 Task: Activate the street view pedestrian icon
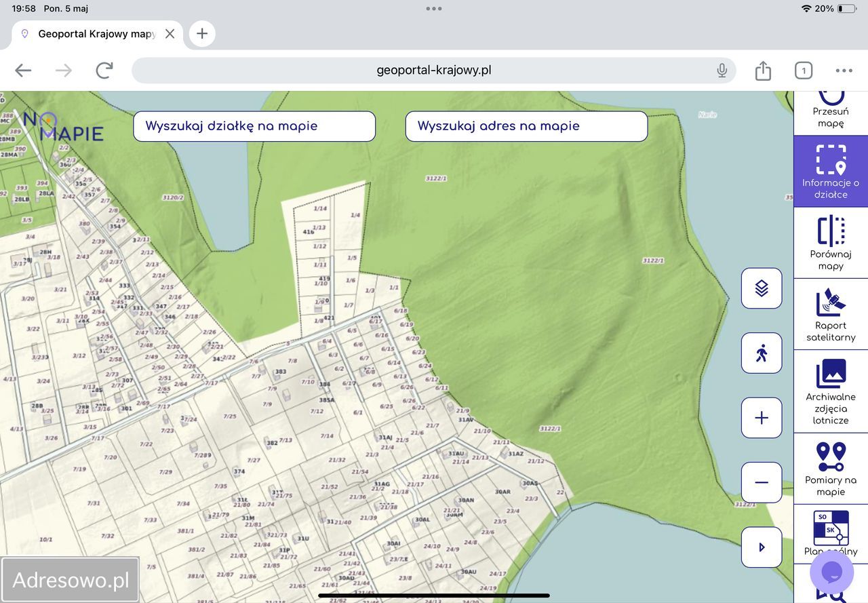[x=762, y=353]
